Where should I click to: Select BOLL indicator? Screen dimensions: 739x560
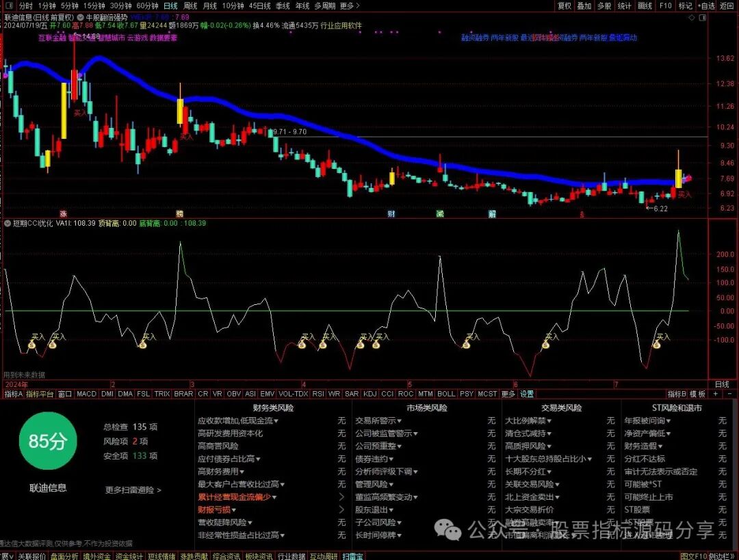pos(446,394)
